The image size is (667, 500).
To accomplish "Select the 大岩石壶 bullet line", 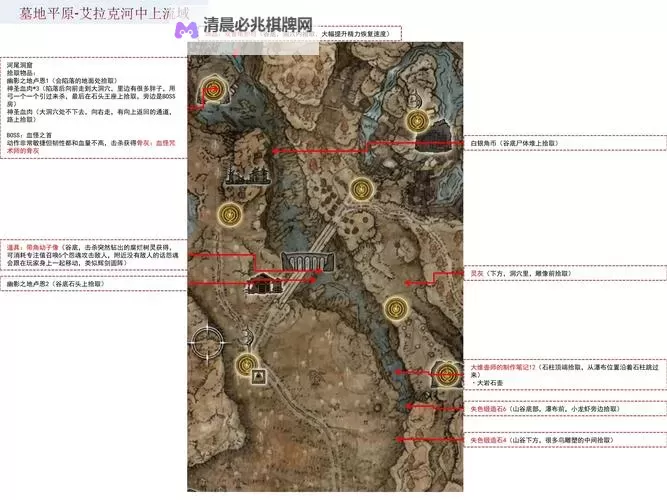I will pos(487,383).
